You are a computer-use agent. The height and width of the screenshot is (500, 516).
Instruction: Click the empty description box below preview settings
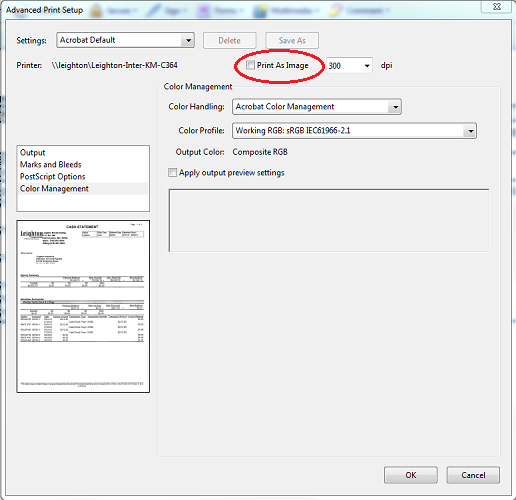coord(329,220)
